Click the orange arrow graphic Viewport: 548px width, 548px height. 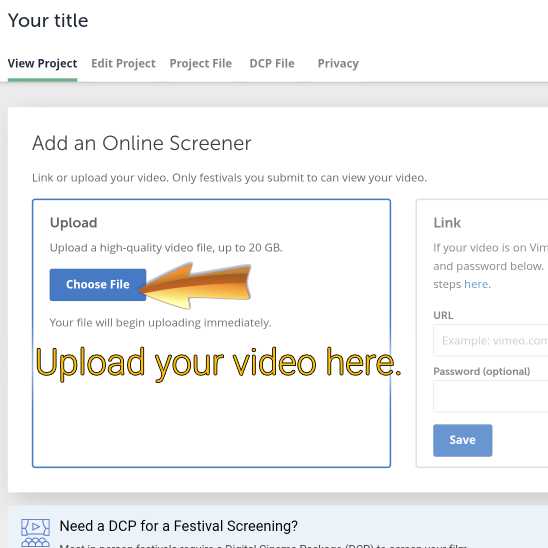pos(196,286)
